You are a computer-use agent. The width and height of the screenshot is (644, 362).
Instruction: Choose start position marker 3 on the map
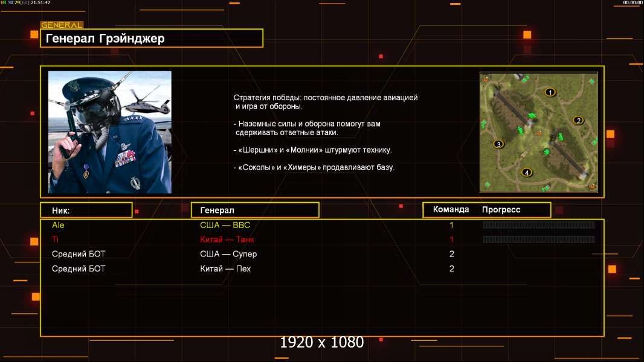coord(498,144)
